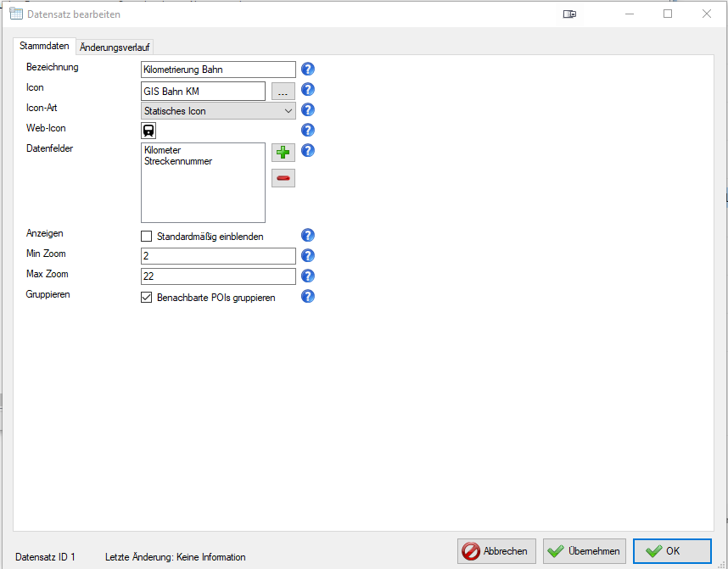728x569 pixels.
Task: Remove data field with red minus
Action: [283, 178]
